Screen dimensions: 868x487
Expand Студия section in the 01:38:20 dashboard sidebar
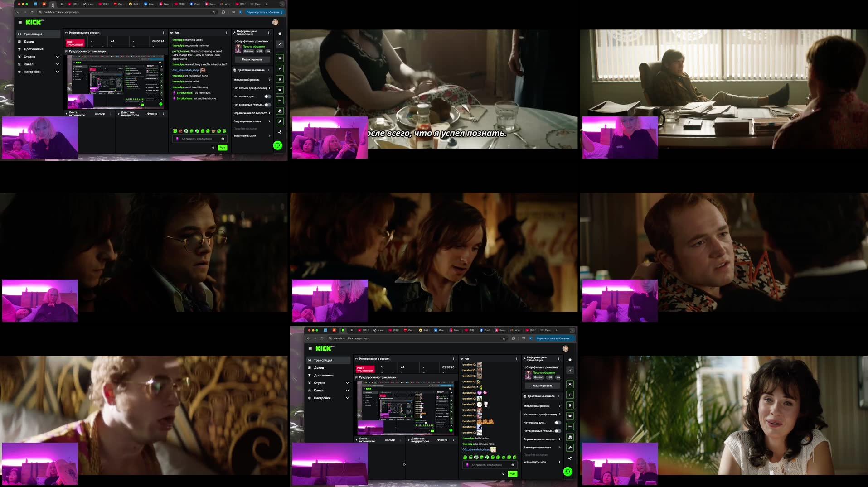point(329,383)
